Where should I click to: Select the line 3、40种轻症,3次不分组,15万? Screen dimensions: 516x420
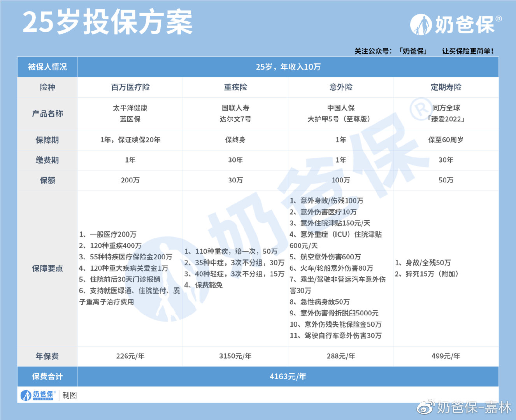pyautogui.click(x=234, y=274)
